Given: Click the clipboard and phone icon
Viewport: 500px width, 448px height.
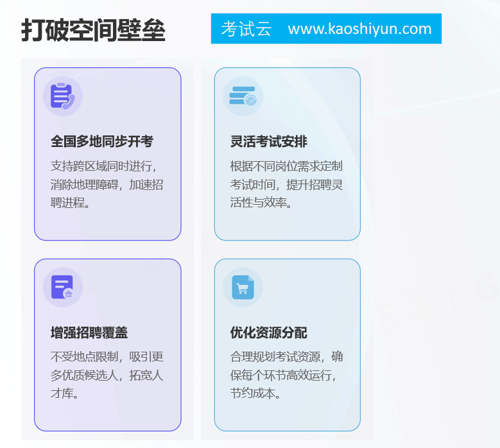Looking at the screenshot, I should coord(63,96).
